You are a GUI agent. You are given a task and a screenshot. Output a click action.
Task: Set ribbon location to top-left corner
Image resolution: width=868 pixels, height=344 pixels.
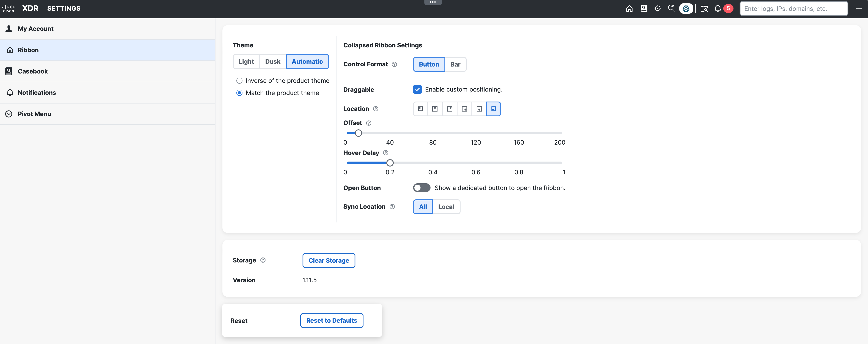pos(420,109)
